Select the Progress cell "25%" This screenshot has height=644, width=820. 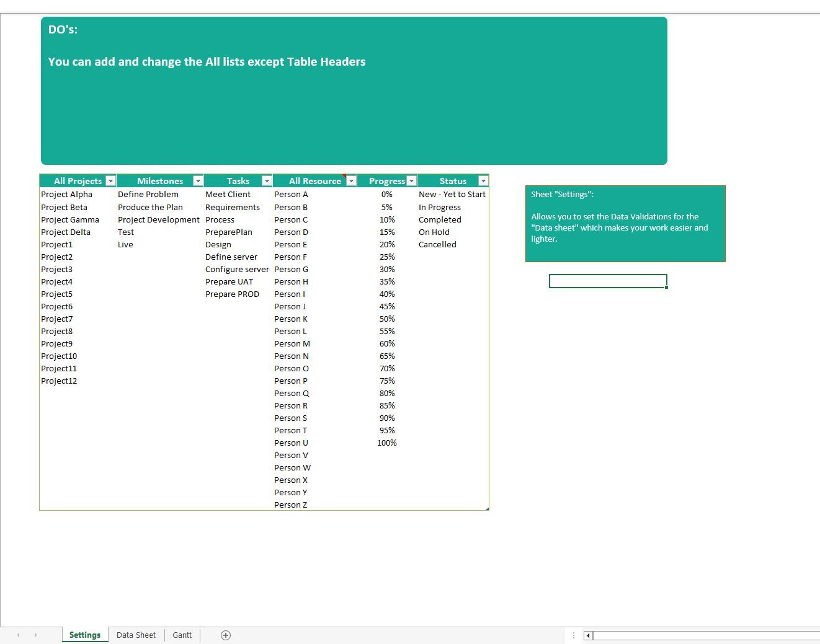[x=387, y=257]
